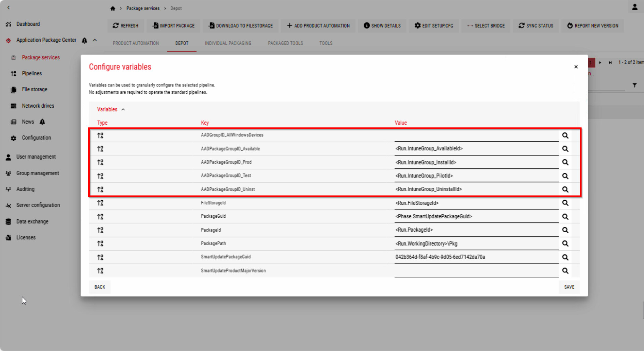Screen dimensions: 644x351
Task: Click the filter funnel icon
Action: click(634, 85)
